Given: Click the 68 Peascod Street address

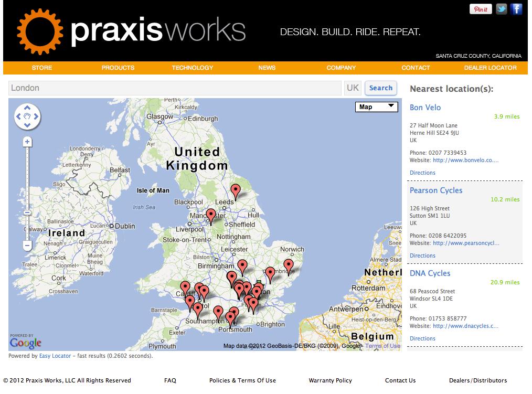Looking at the screenshot, I should pyautogui.click(x=432, y=291).
